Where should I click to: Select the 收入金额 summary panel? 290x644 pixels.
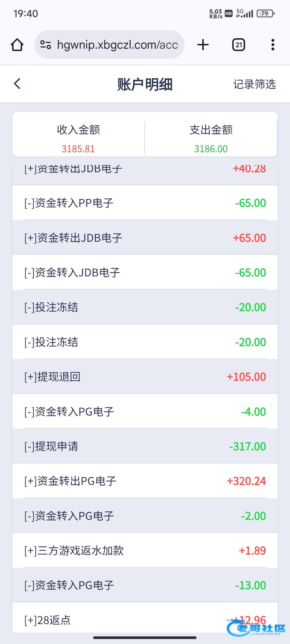click(78, 138)
